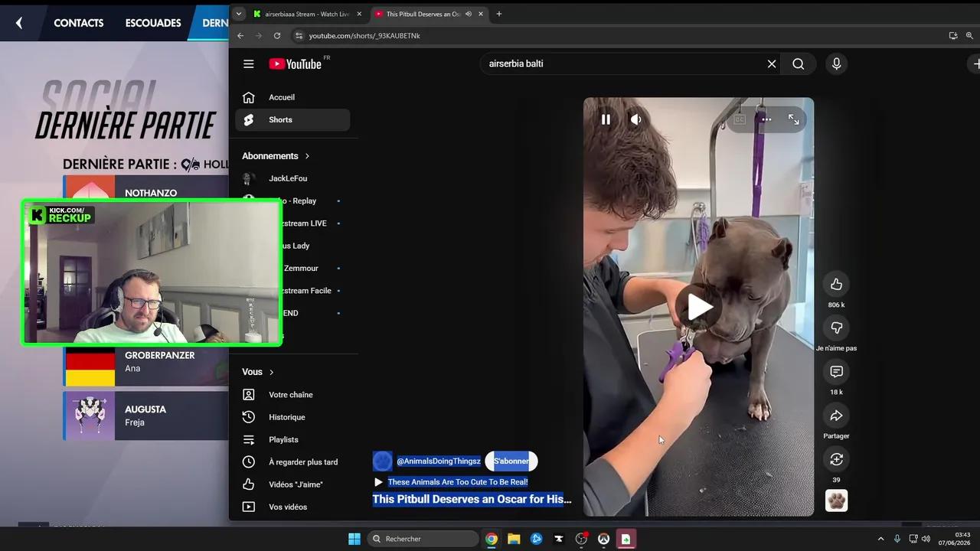980x551 pixels.
Task: Select Shorts in the sidebar
Action: click(x=292, y=119)
